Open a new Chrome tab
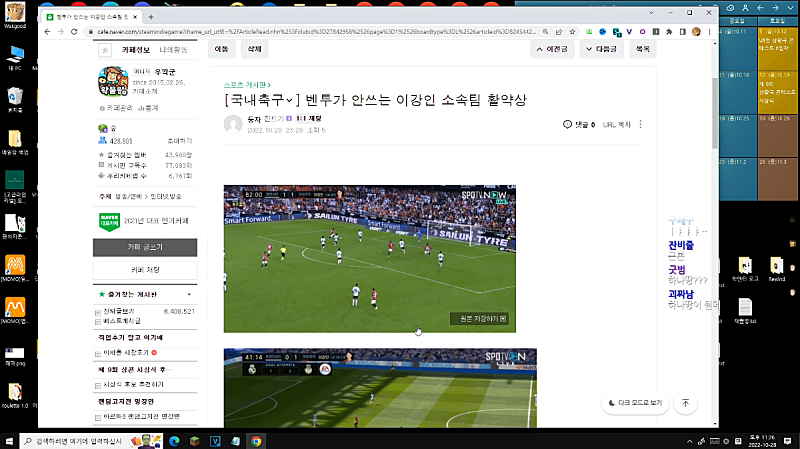800x449 pixels. [151, 17]
